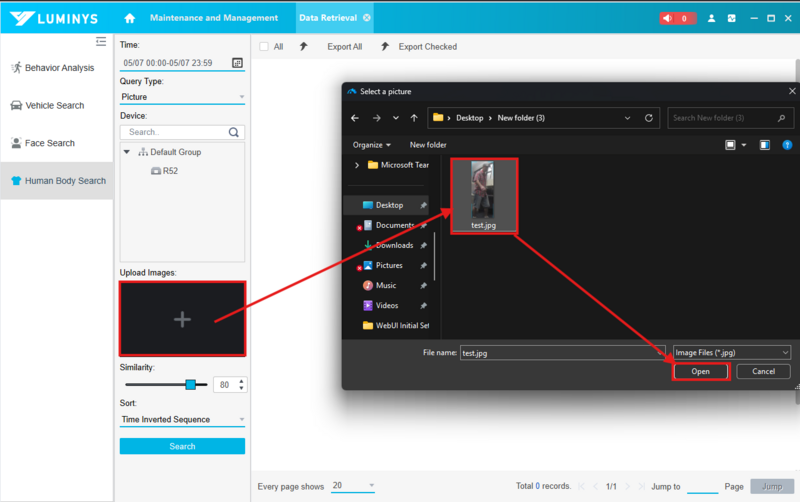800x502 pixels.
Task: Click the Jump button
Action: click(772, 486)
